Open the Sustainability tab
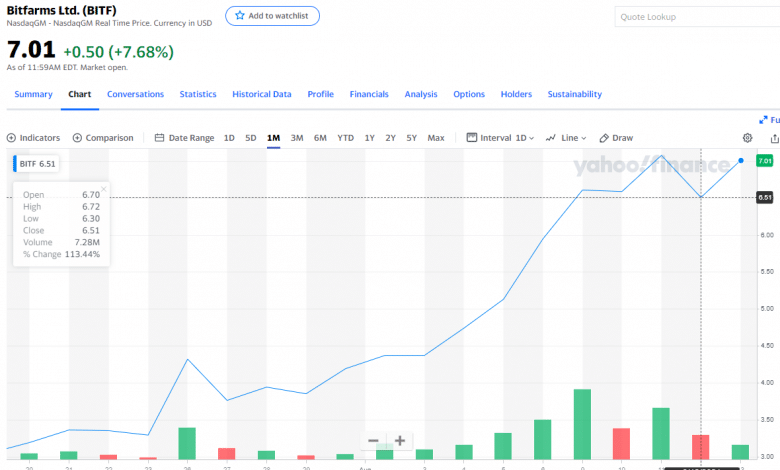Image resolution: width=780 pixels, height=470 pixels. pyautogui.click(x=575, y=94)
